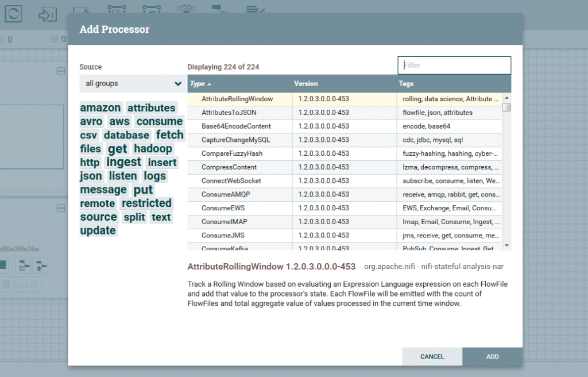Open the 'all groups' source dropdown

click(x=133, y=83)
